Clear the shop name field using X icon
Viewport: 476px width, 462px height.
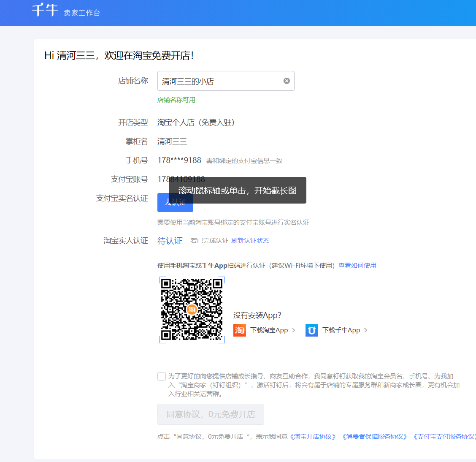point(287,81)
